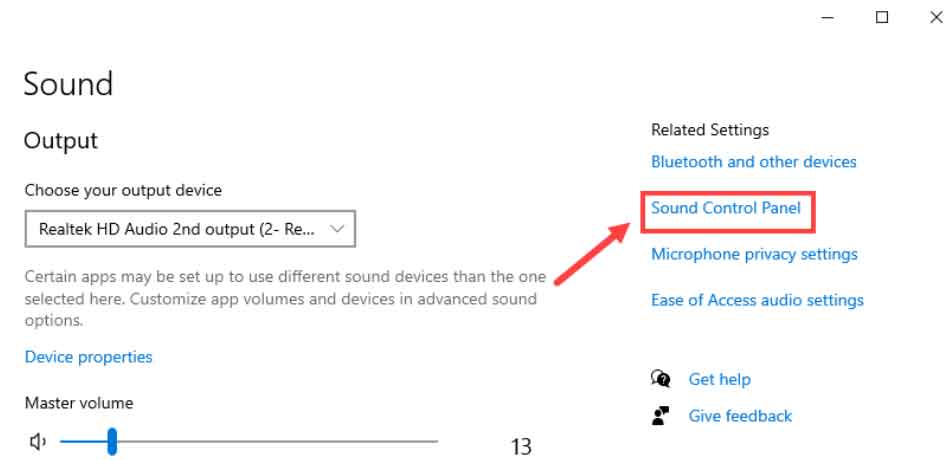Image resolution: width=948 pixels, height=460 pixels.
Task: Open the Device properties link
Action: click(88, 357)
